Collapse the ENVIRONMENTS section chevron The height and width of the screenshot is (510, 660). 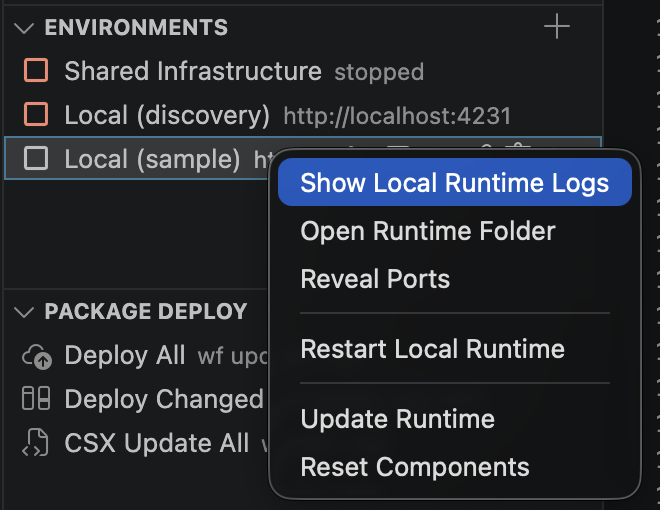pos(24,28)
